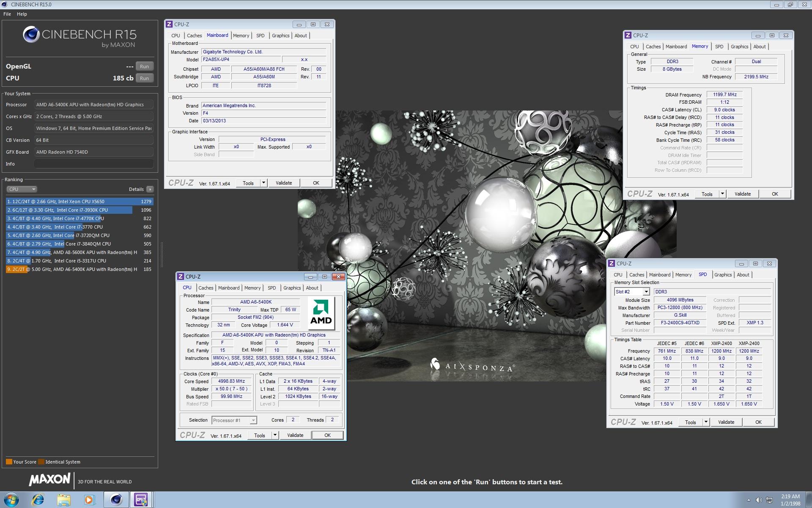Image resolution: width=812 pixels, height=508 pixels.
Task: Open Slot #2 memory slot dropdown
Action: [x=646, y=292]
